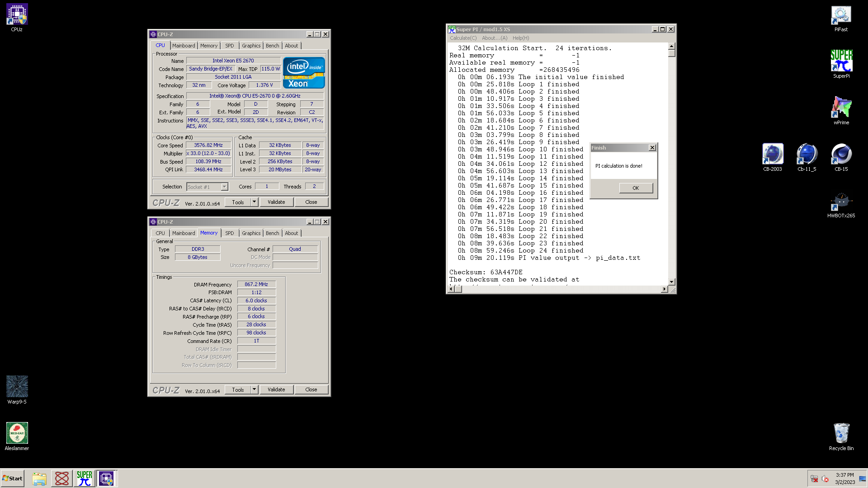Switch to SPD tab in top CPU-Z
This screenshot has width=868, height=488.
click(230, 46)
